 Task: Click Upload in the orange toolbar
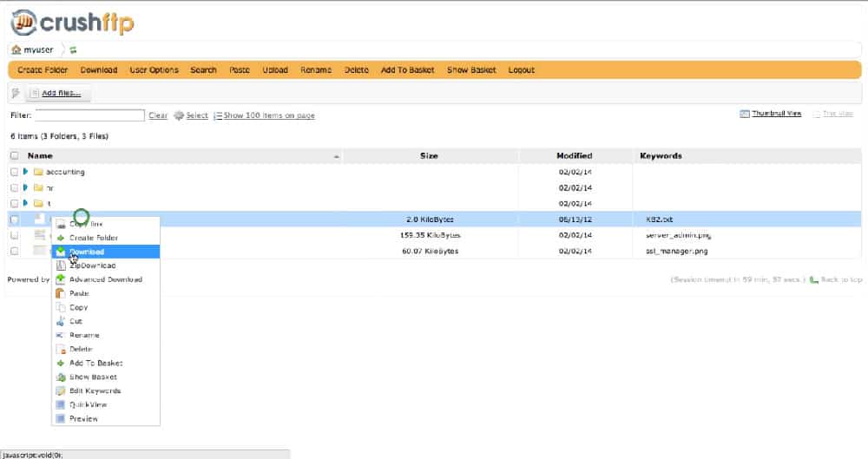(275, 70)
